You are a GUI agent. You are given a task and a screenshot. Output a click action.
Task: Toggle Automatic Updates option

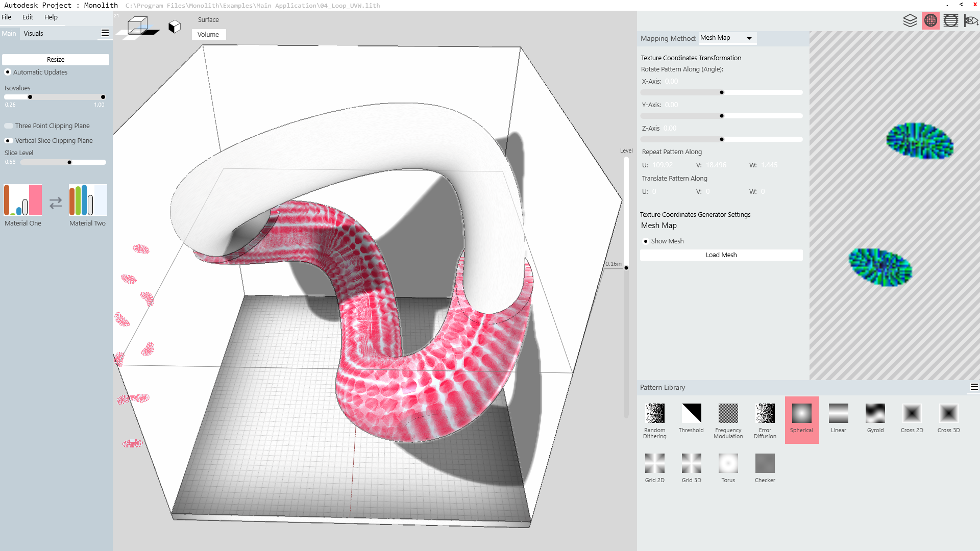[x=8, y=72]
